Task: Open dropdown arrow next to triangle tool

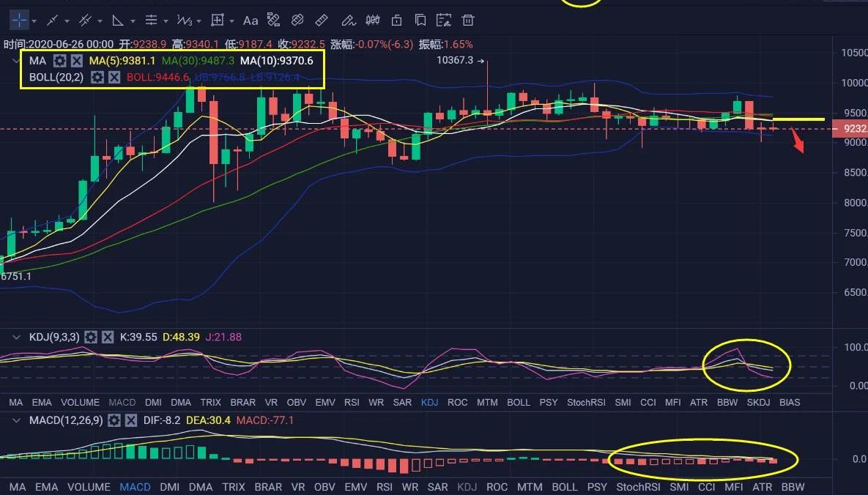Action: 133,21
